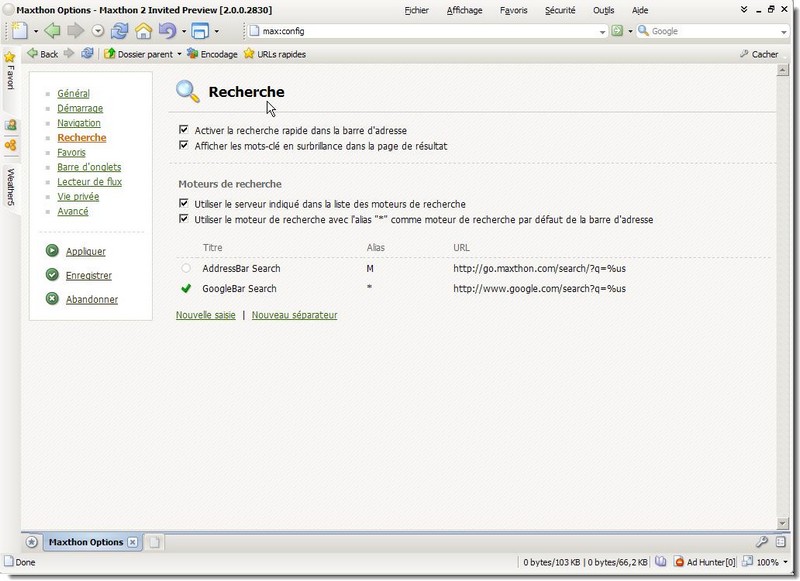The width and height of the screenshot is (800, 581).
Task: Expand the menu bar overflow chevron
Action: tap(744, 10)
